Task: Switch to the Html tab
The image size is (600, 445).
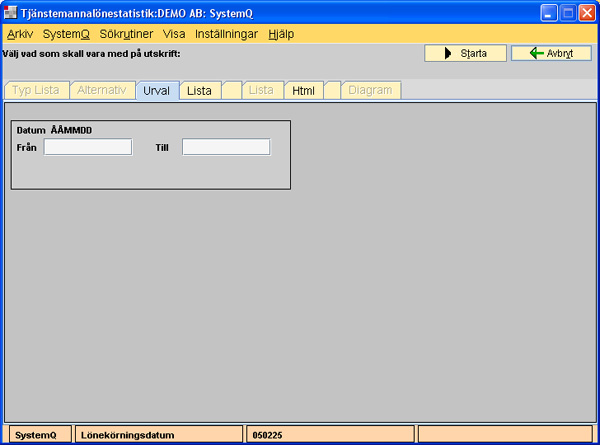Action: click(303, 90)
